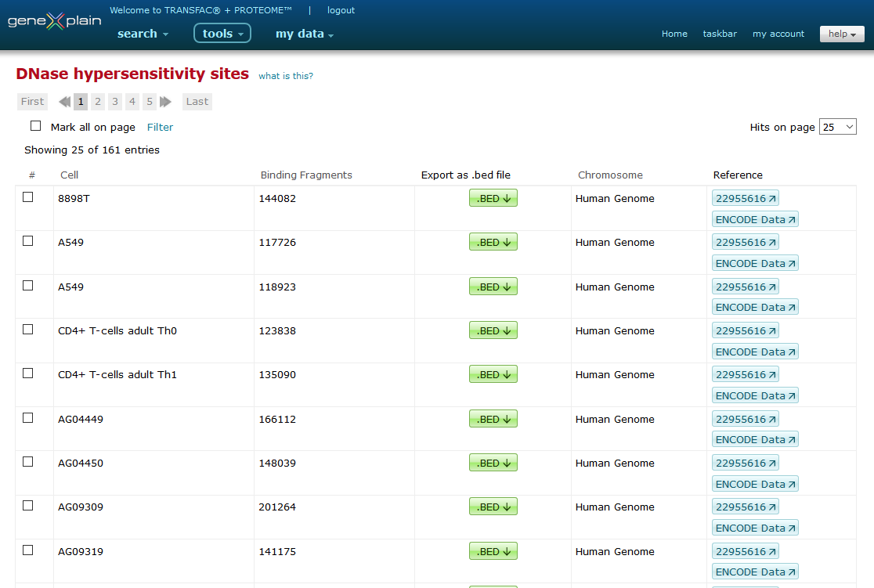
Task: Expand the search menu
Action: 143,34
